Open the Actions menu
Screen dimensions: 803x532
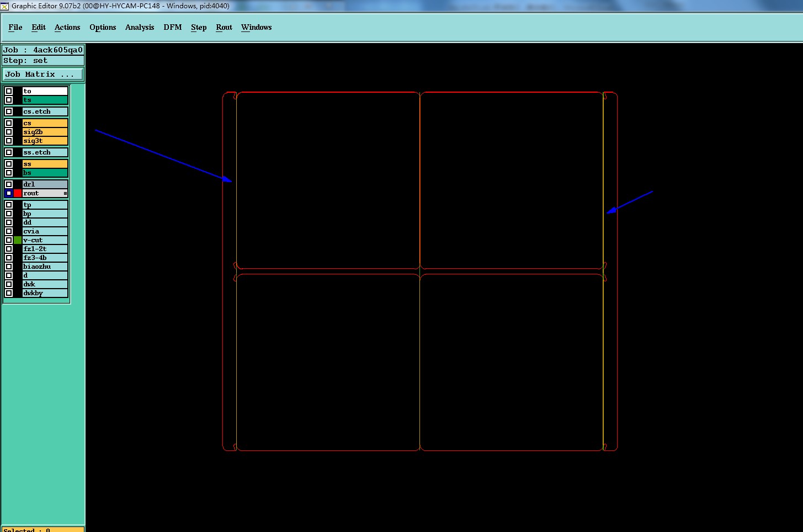[x=67, y=27]
